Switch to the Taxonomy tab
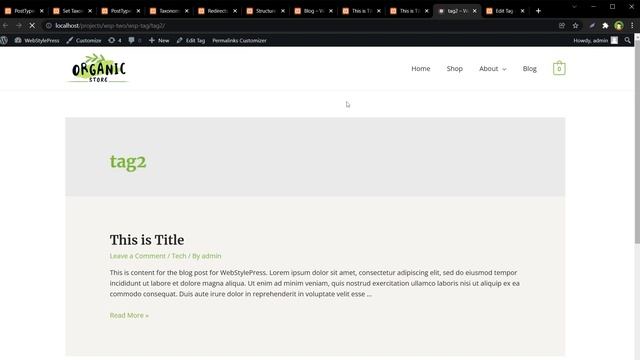The width and height of the screenshot is (640, 360). pyautogui.click(x=169, y=11)
